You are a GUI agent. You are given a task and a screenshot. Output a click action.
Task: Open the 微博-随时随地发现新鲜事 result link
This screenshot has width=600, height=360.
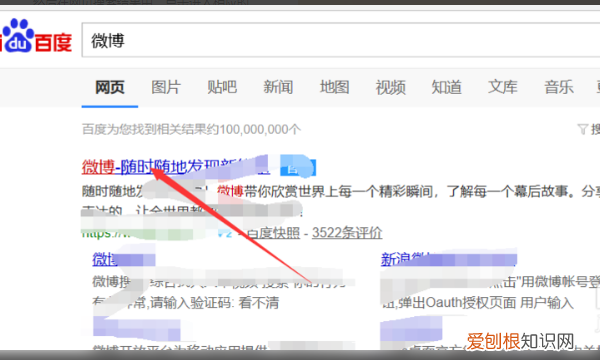click(175, 167)
